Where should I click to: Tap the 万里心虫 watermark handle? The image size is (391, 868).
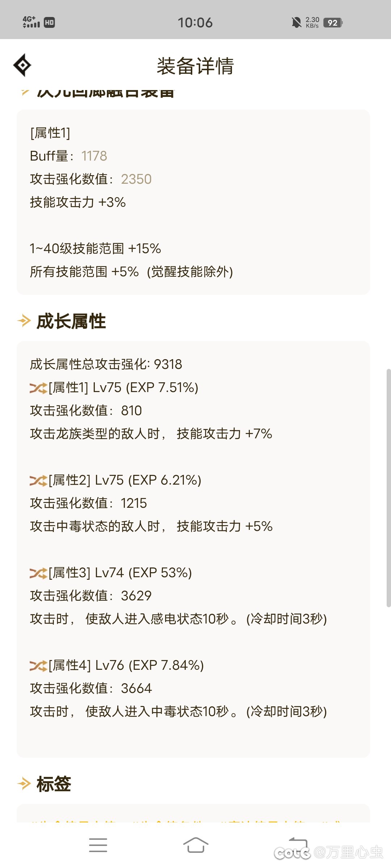tap(348, 852)
